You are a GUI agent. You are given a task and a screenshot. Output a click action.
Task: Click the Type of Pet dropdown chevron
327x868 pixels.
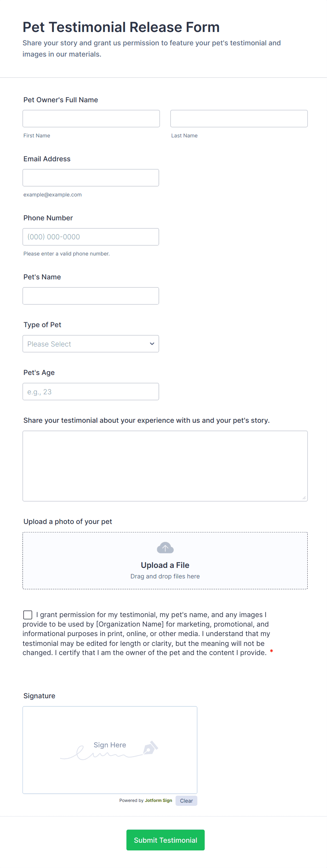[x=152, y=344]
